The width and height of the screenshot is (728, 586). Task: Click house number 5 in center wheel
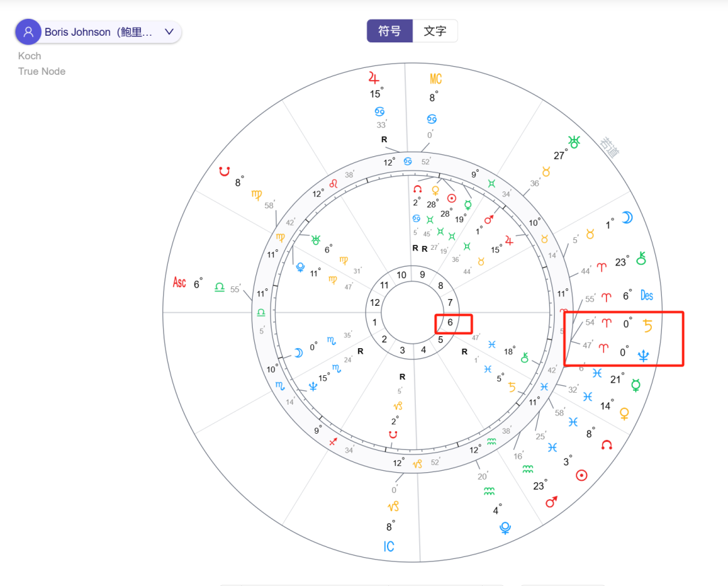(x=441, y=339)
